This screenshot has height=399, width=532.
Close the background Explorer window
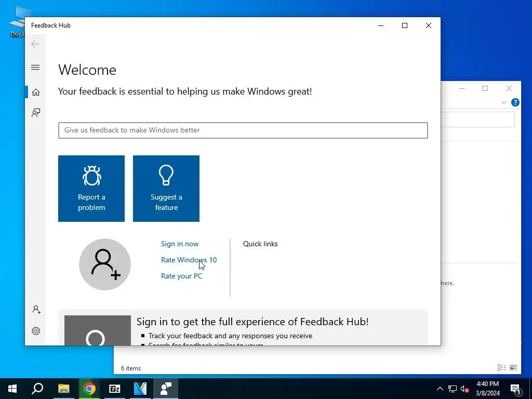pyautogui.click(x=509, y=88)
